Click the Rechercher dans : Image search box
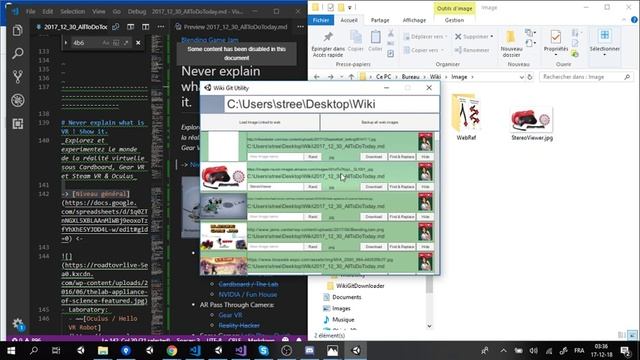The image size is (640, 360). tap(586, 77)
